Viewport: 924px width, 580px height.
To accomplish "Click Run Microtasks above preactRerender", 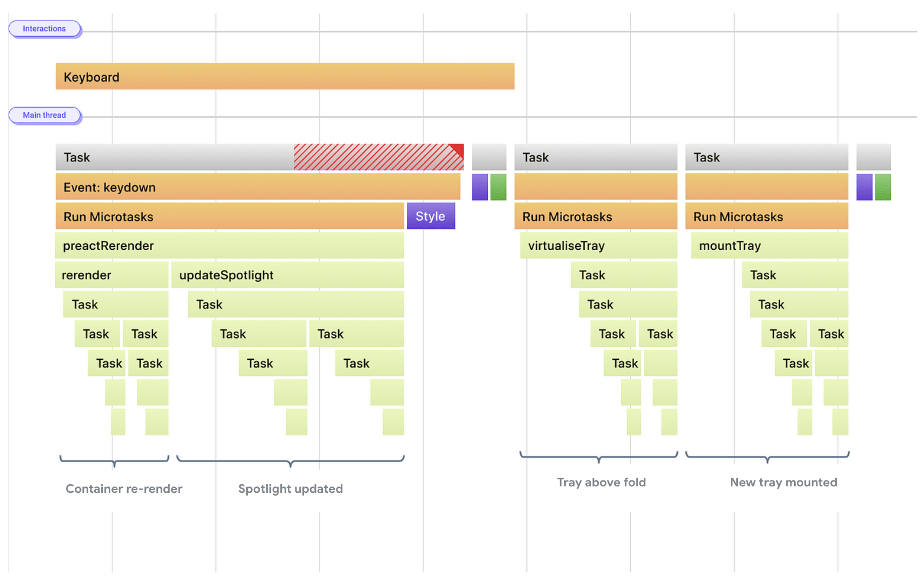I will coord(229,216).
